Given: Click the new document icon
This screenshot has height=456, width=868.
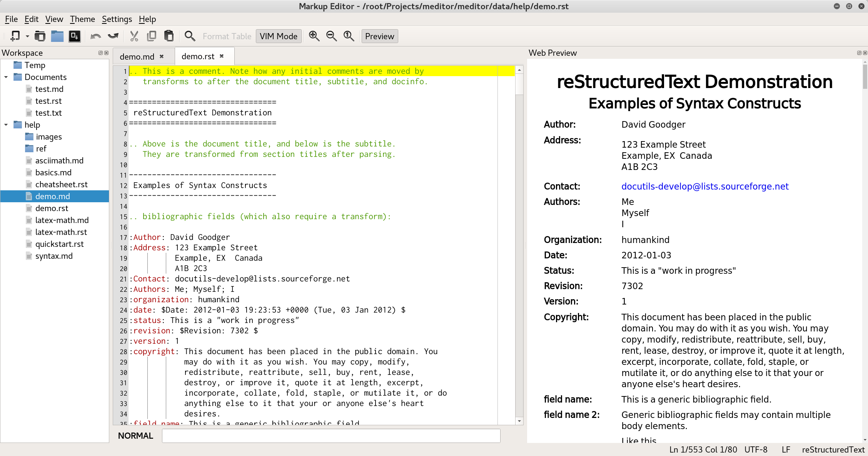Looking at the screenshot, I should point(15,36).
